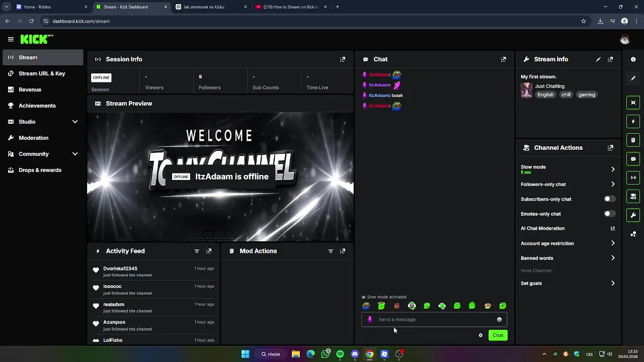
Task: Click the purple microphone badge in message box
Action: tap(370, 319)
